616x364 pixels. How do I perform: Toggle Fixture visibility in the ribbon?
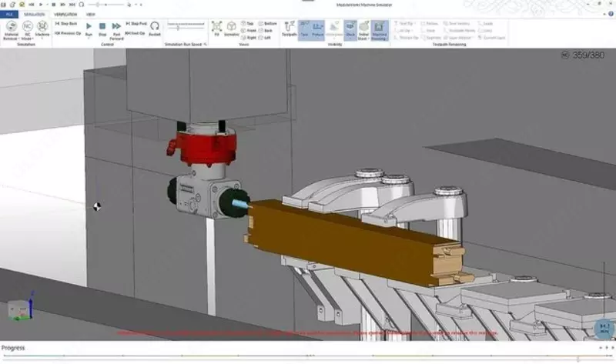[x=319, y=30]
